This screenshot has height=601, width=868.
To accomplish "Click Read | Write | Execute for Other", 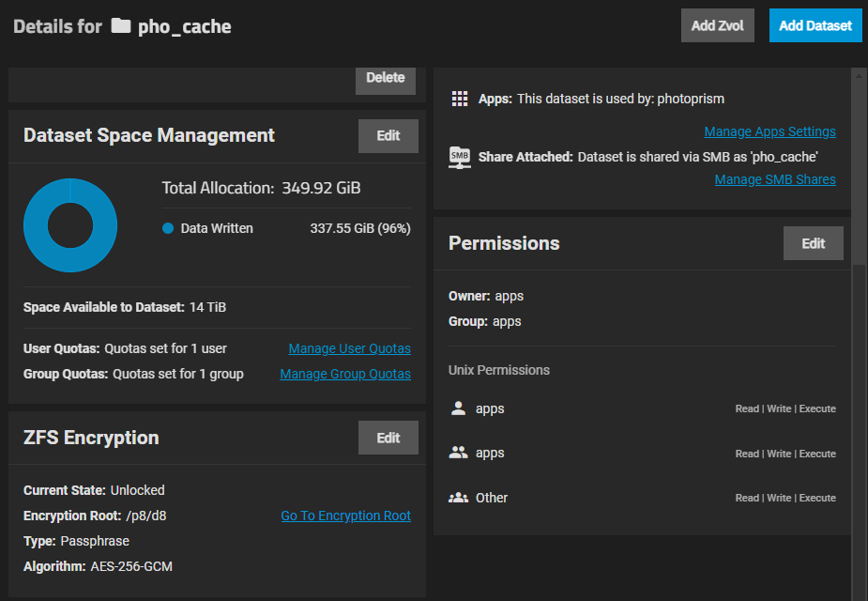I will point(785,498).
